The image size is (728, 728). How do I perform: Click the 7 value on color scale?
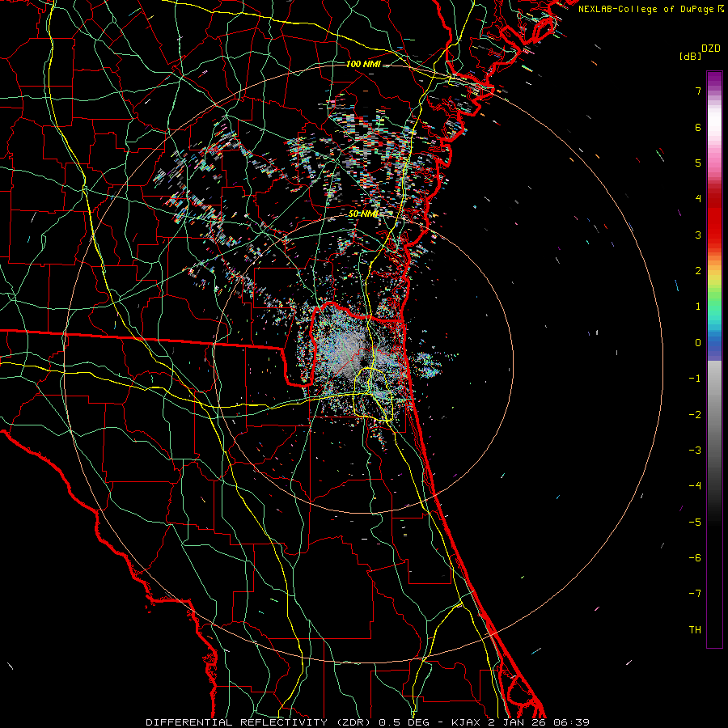tap(698, 91)
